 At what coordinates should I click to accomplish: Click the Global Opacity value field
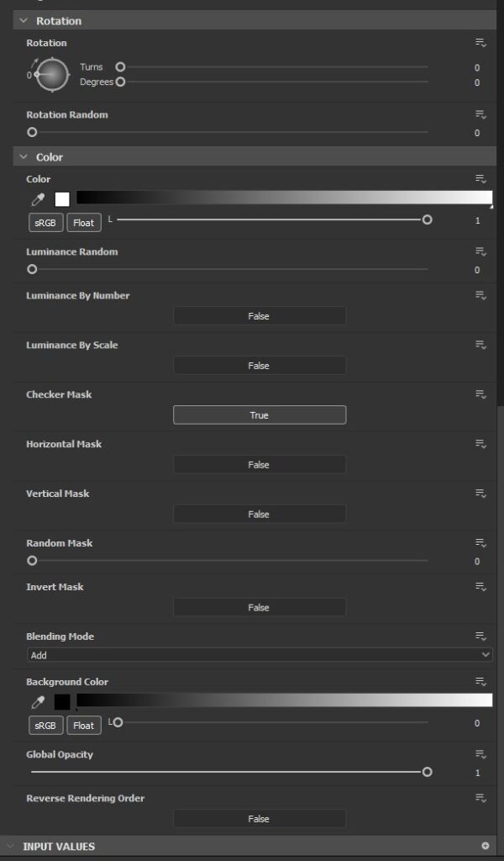[476, 774]
